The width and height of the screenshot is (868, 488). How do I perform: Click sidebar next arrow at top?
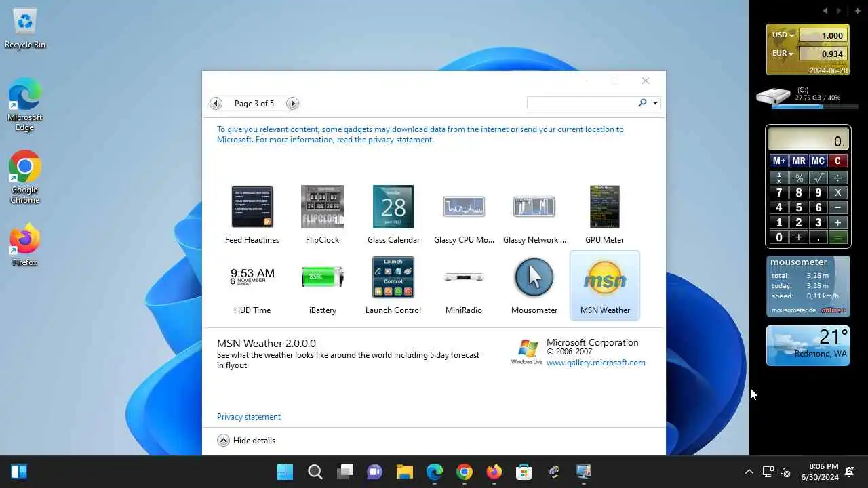tap(839, 11)
